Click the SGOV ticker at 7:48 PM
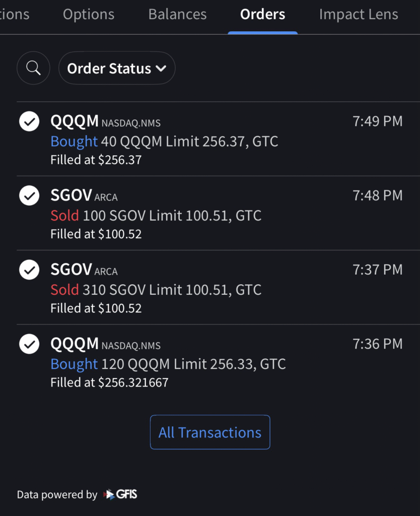 click(x=71, y=196)
